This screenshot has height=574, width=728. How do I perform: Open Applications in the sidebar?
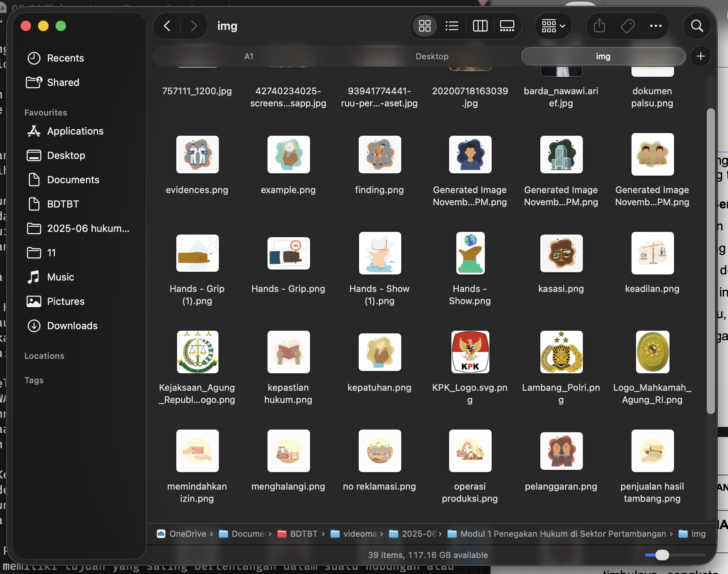[x=75, y=131]
